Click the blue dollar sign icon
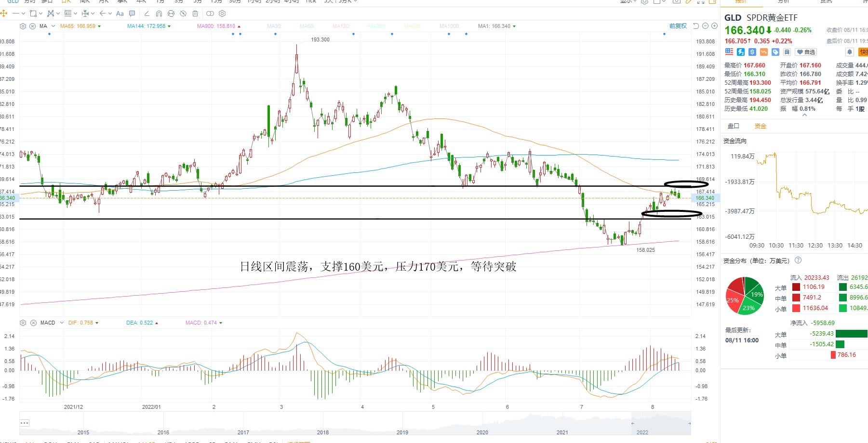 pos(752,52)
